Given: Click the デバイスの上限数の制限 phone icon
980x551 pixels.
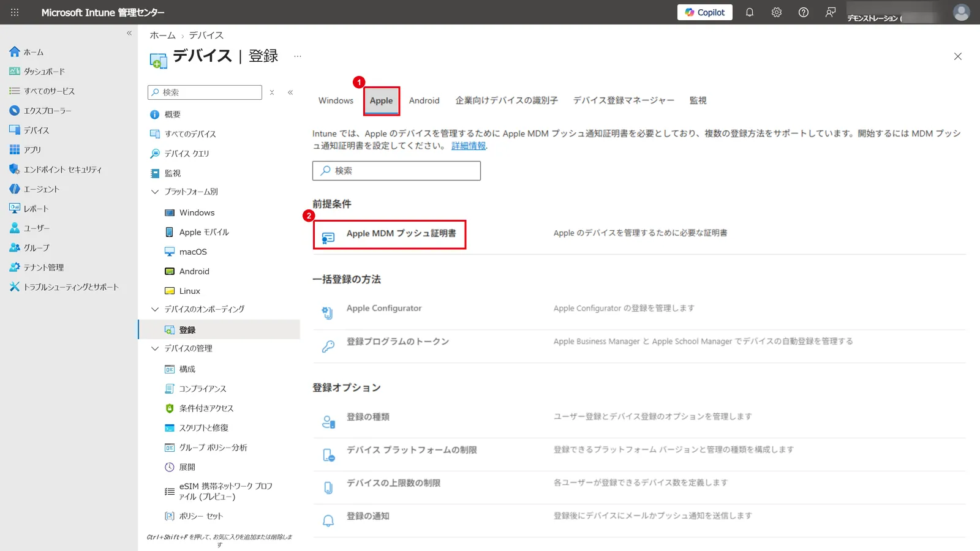Looking at the screenshot, I should [328, 487].
